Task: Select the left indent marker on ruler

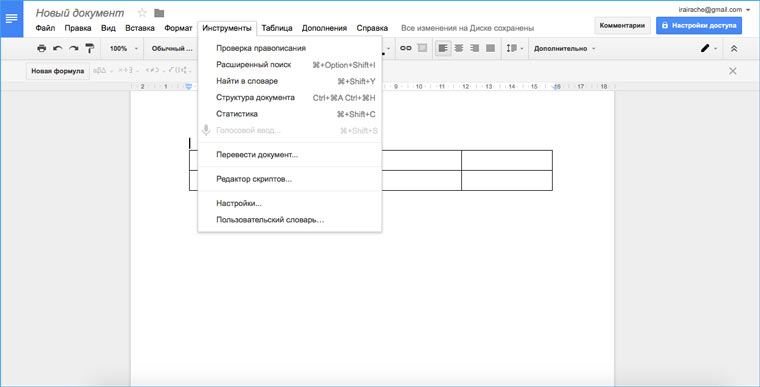Action: pyautogui.click(x=189, y=86)
